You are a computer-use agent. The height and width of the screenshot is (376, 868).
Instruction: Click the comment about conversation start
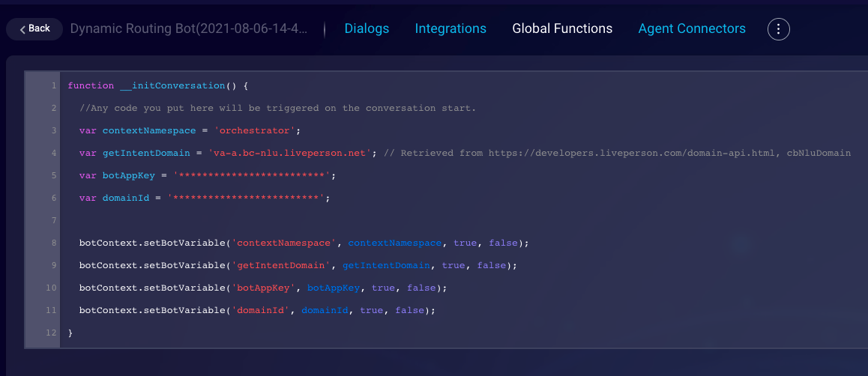[x=277, y=109]
